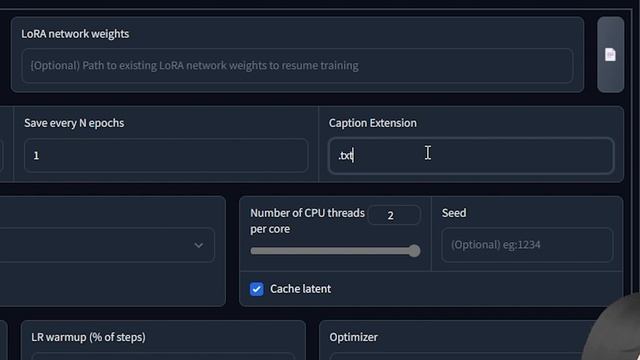Click the Cache latent label text
Viewport: 640px width, 360px height.
pos(300,289)
